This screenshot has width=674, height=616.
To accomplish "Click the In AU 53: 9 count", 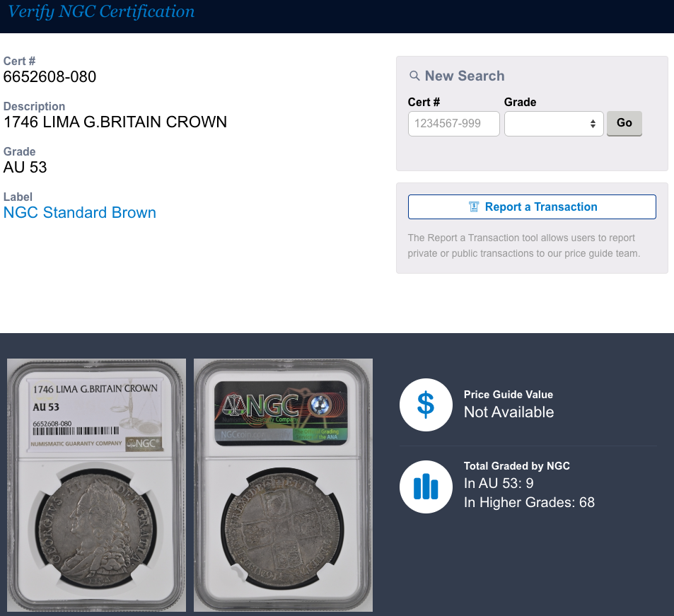I will pos(499,484).
